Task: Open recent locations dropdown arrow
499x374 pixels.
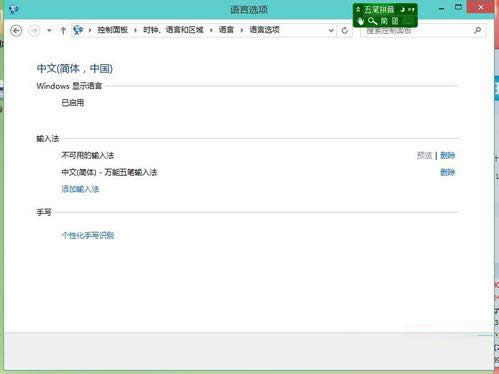Action: coord(49,31)
